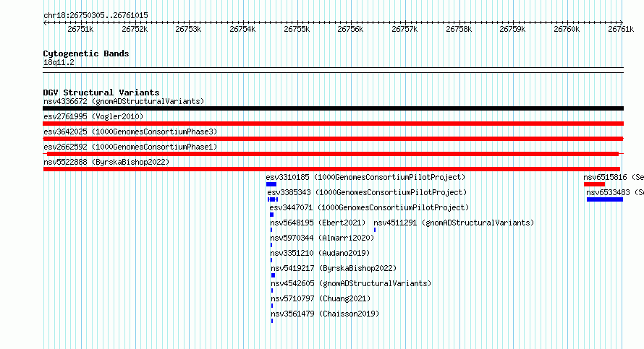Click the chr18:26750305..26761015 region label
This screenshot has width=644, height=349.
tap(96, 16)
